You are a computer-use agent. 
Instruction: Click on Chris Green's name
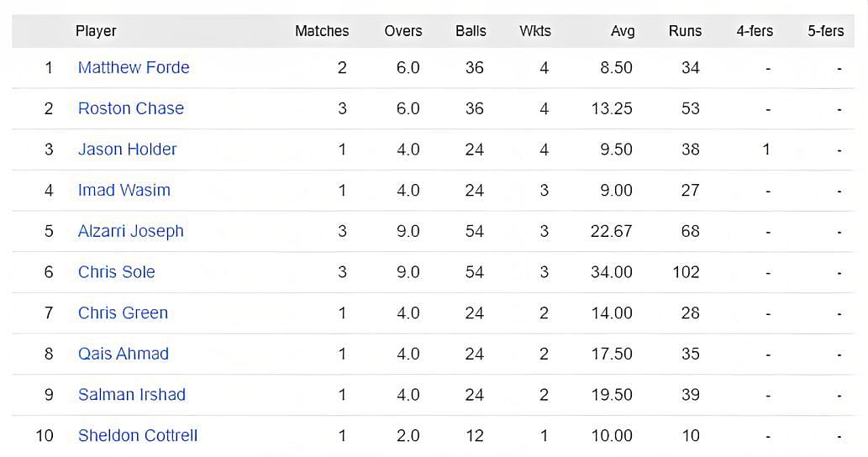123,313
